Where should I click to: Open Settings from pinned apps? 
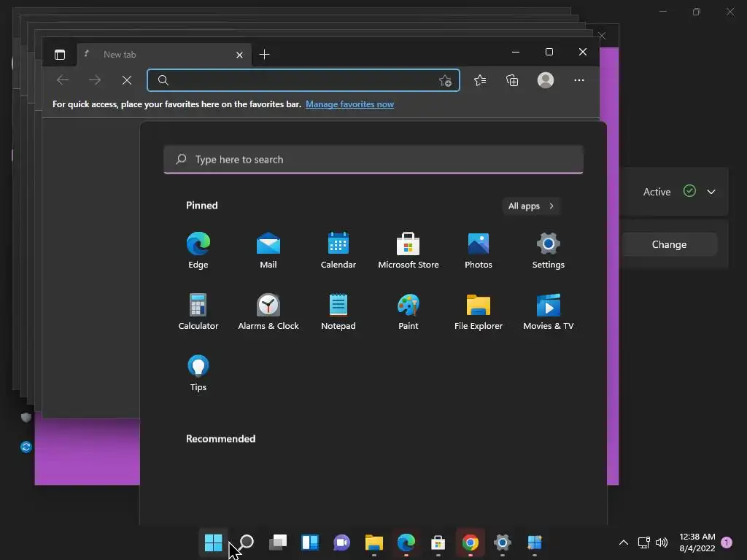(x=549, y=251)
